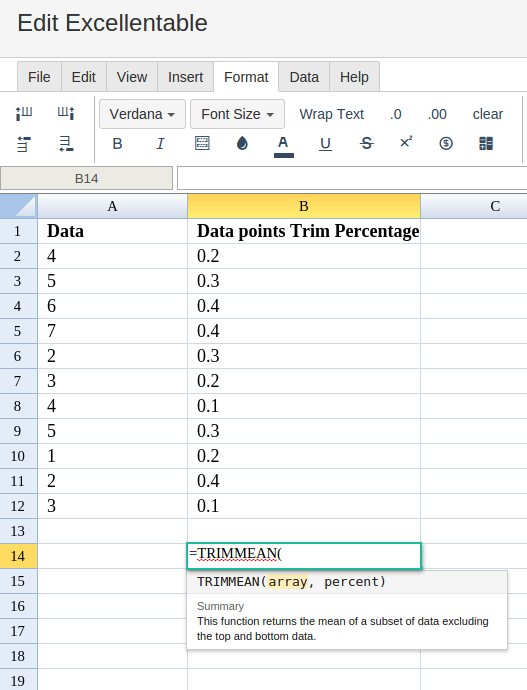Open the File menu
The width and height of the screenshot is (527, 690).
point(39,77)
